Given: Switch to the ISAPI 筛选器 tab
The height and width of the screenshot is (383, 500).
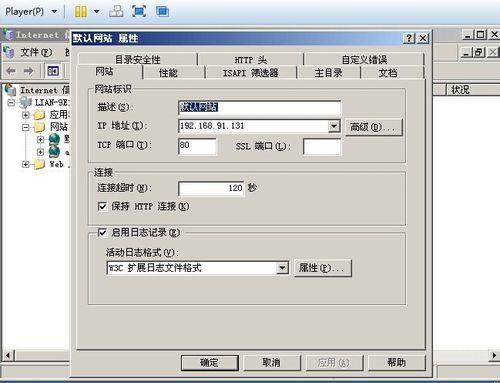Looking at the screenshot, I should point(251,72).
